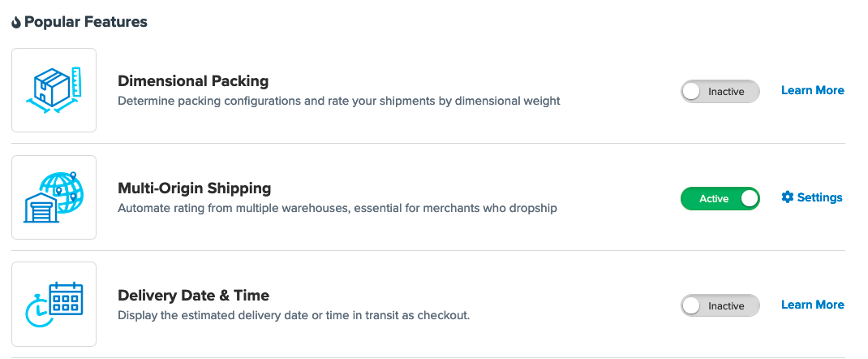
Task: Select the Delivery Date & Time title
Action: pos(193,296)
